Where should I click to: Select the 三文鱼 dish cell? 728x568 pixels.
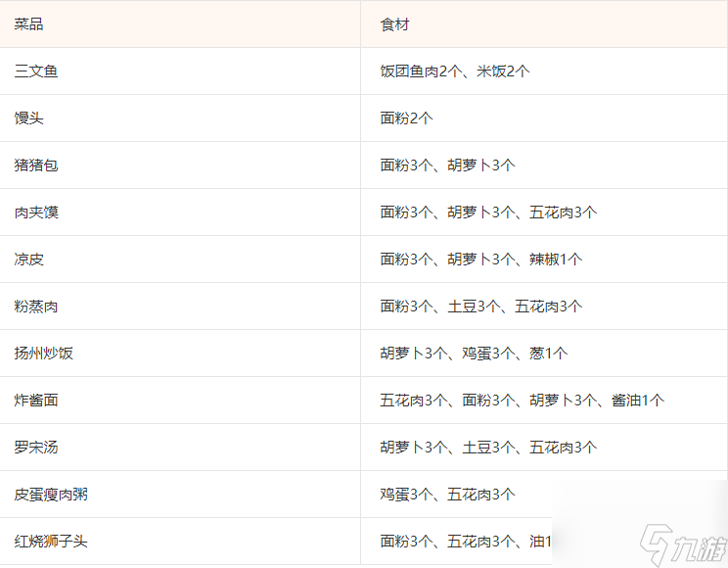[36, 71]
